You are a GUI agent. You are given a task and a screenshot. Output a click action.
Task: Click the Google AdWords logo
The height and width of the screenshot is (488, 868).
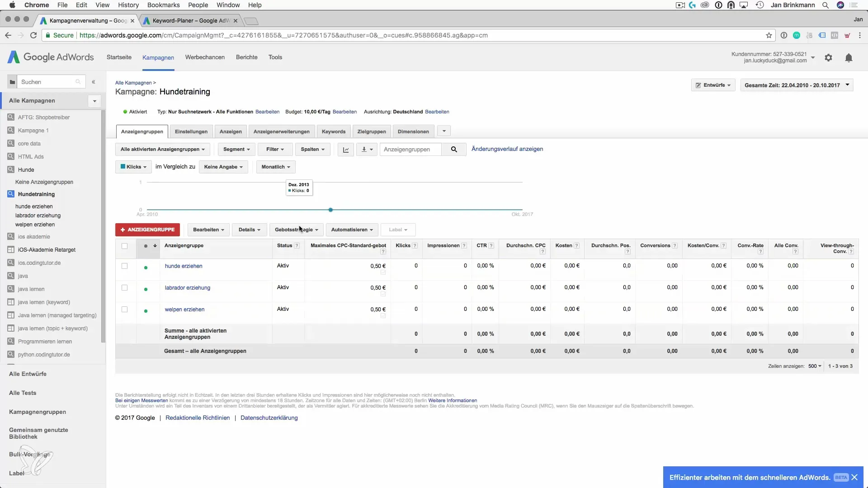51,57
